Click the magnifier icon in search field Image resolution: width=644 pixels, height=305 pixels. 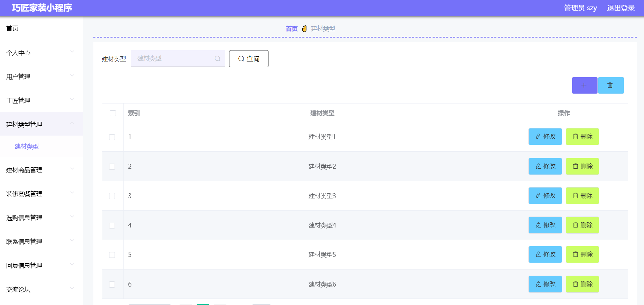pyautogui.click(x=218, y=58)
